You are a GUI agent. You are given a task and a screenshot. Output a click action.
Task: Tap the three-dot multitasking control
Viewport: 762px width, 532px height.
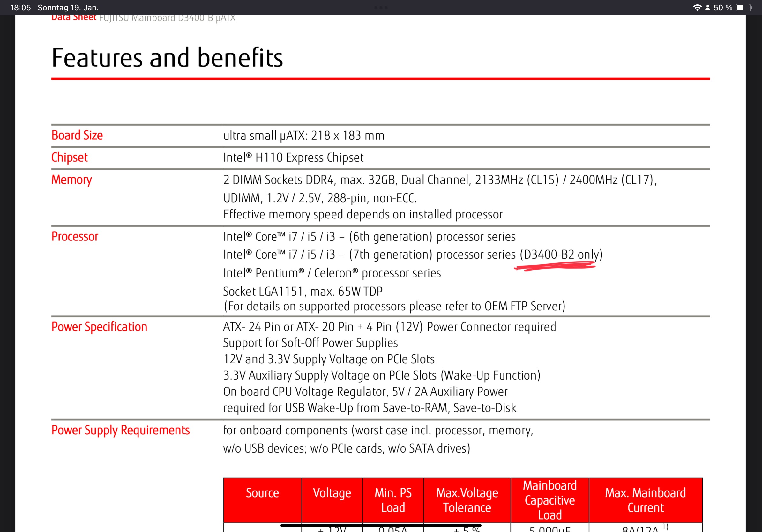tap(381, 8)
